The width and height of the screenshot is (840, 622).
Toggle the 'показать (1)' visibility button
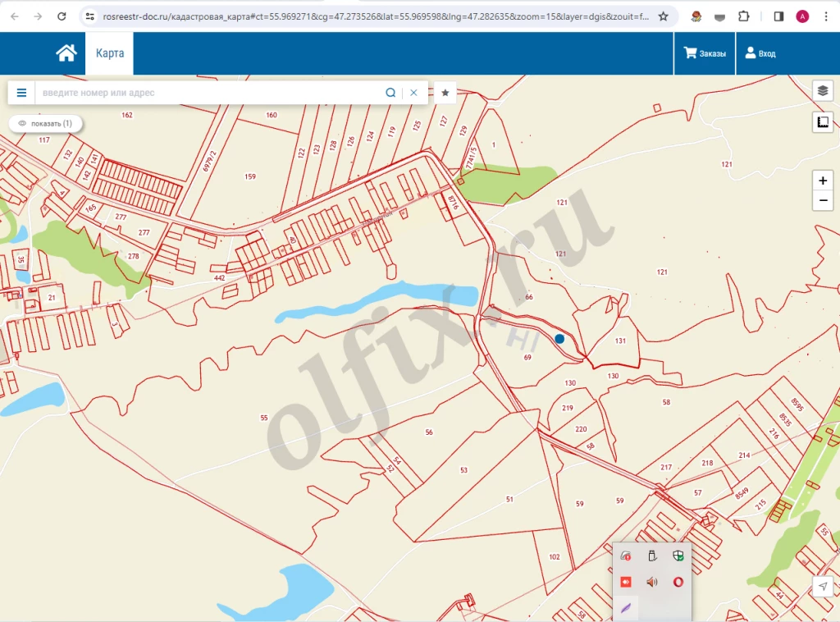45,123
